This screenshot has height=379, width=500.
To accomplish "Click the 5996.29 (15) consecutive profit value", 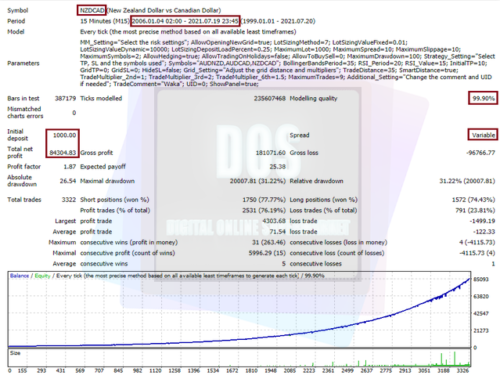I will point(267,253).
